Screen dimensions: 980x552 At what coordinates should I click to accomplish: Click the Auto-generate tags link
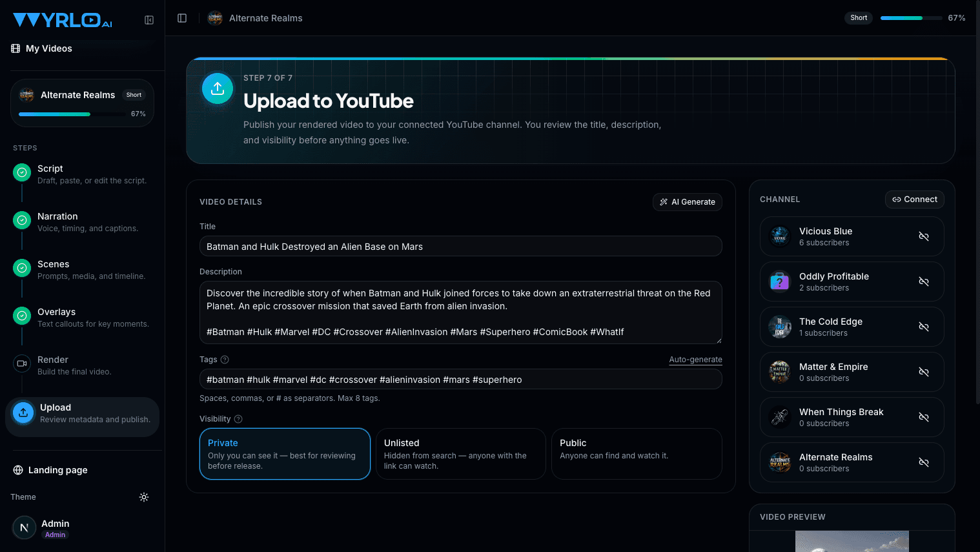point(695,360)
